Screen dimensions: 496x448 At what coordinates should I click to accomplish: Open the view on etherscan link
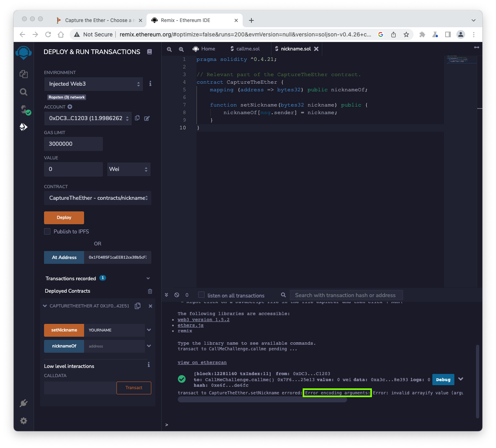point(202,362)
